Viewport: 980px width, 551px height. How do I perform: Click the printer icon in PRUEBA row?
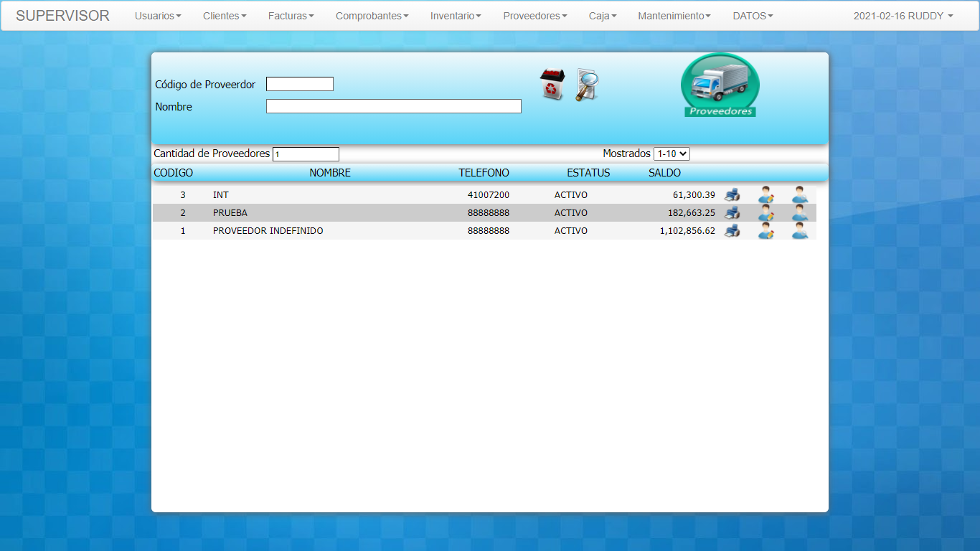pos(732,213)
